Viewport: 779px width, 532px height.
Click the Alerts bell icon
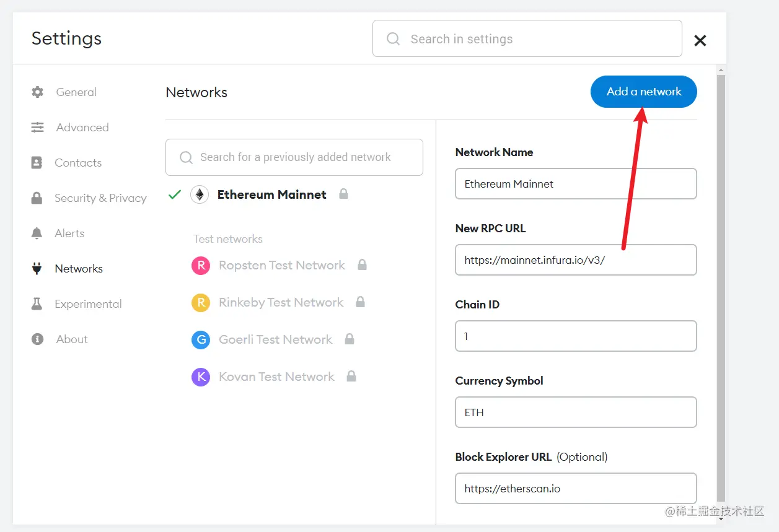[37, 233]
